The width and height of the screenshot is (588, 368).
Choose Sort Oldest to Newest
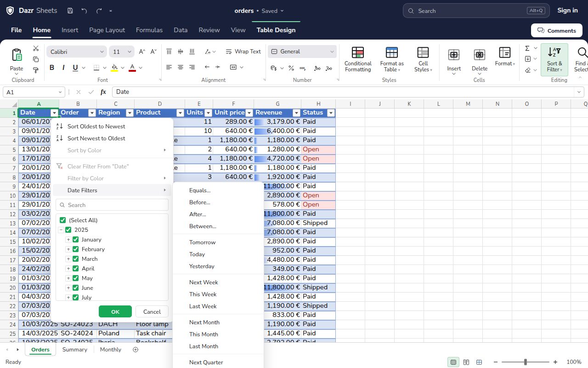click(113, 126)
